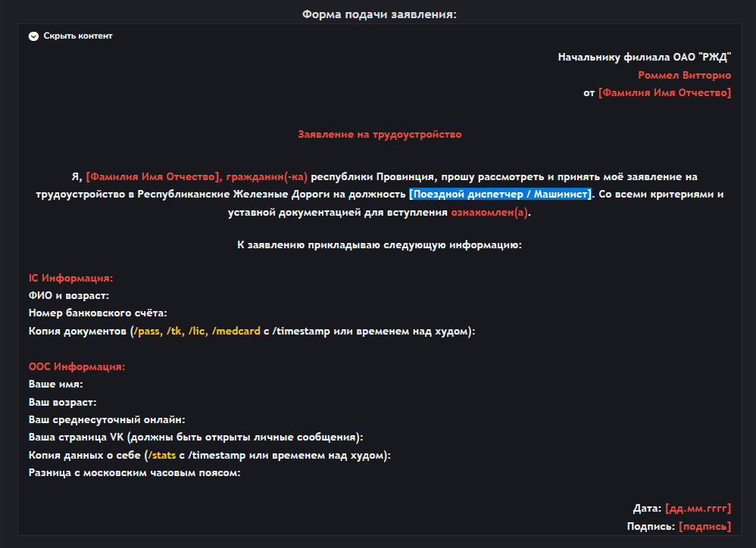Click 'Республиканские Железные Дороги' in the paragraph
Image resolution: width=756 pixels, height=548 pixels.
coord(233,195)
